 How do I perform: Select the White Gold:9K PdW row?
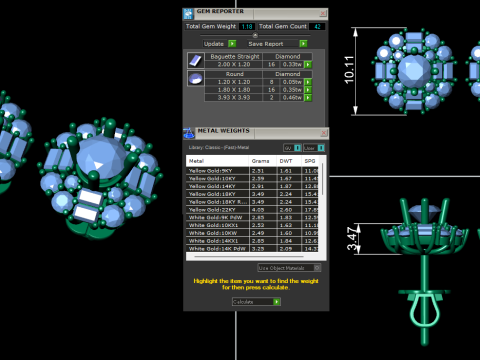coord(252,217)
